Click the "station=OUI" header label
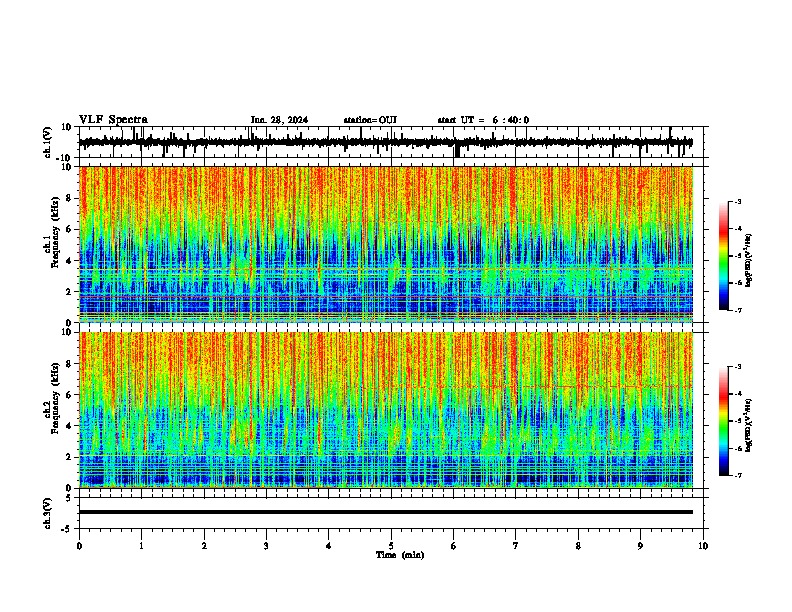This screenshot has width=792, height=612. coord(370,120)
